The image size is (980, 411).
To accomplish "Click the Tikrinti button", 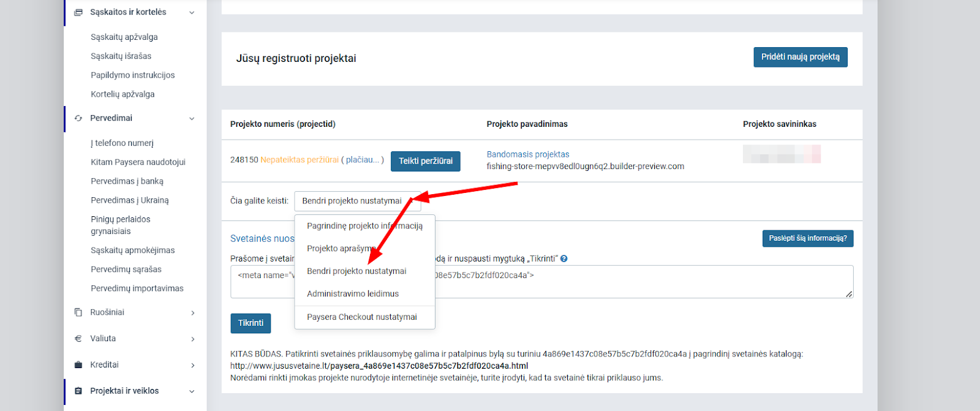I will (x=251, y=323).
